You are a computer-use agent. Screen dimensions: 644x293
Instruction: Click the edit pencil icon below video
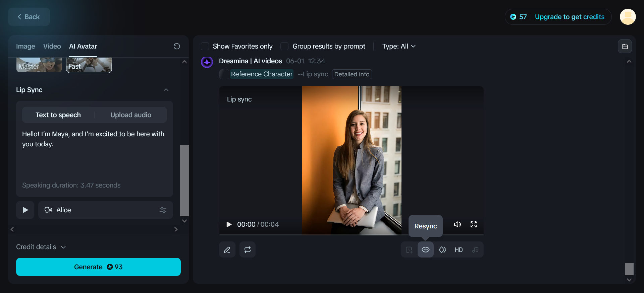[227, 250]
